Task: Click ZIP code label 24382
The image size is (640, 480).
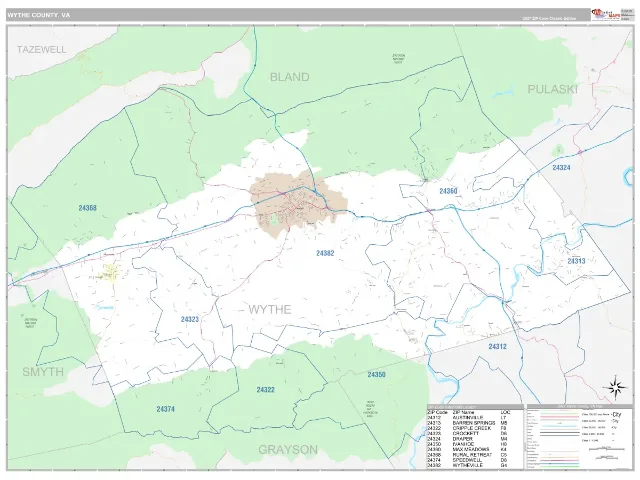Action: coord(325,253)
